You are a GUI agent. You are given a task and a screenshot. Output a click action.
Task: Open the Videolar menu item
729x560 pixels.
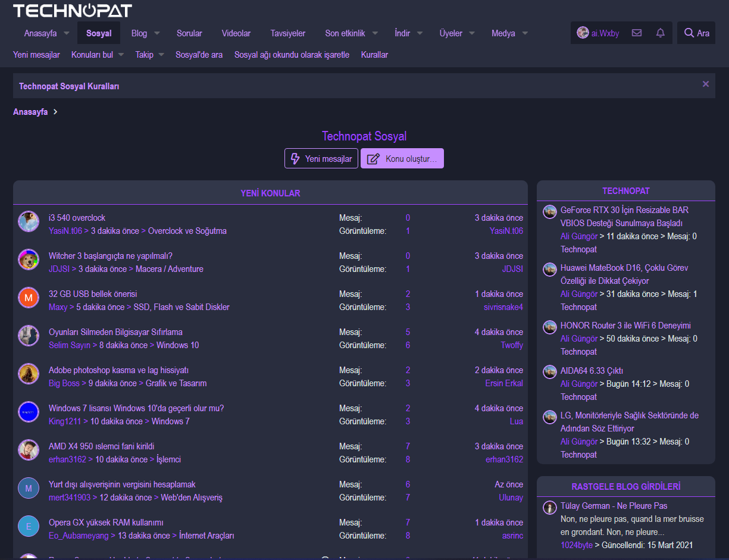236,33
